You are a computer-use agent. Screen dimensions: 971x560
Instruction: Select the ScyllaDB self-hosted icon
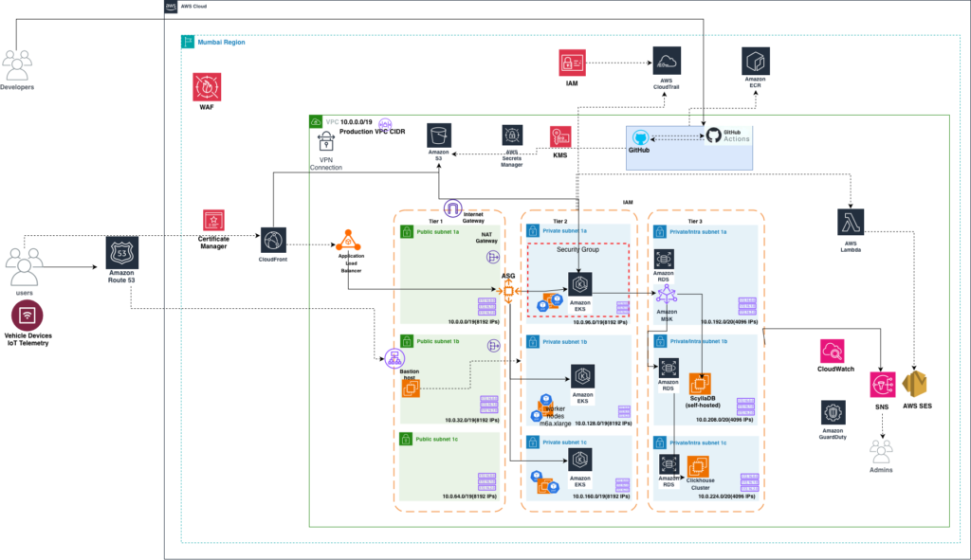pos(701,384)
